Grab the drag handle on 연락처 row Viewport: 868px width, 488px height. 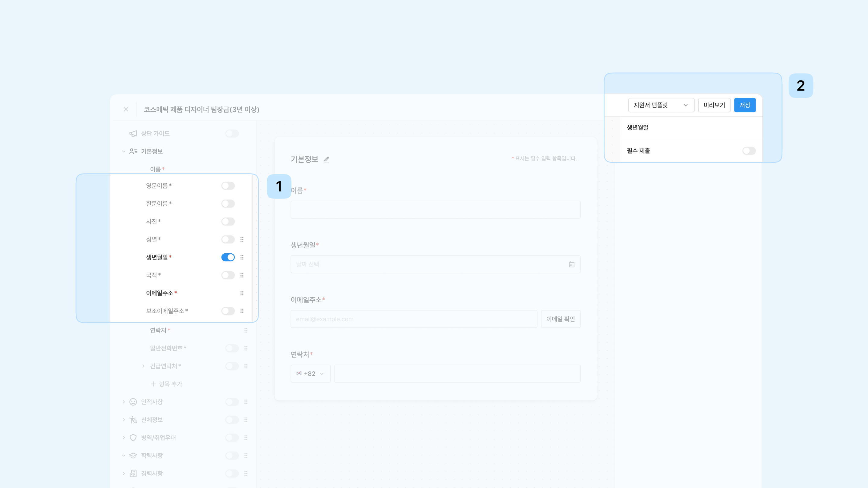click(246, 330)
